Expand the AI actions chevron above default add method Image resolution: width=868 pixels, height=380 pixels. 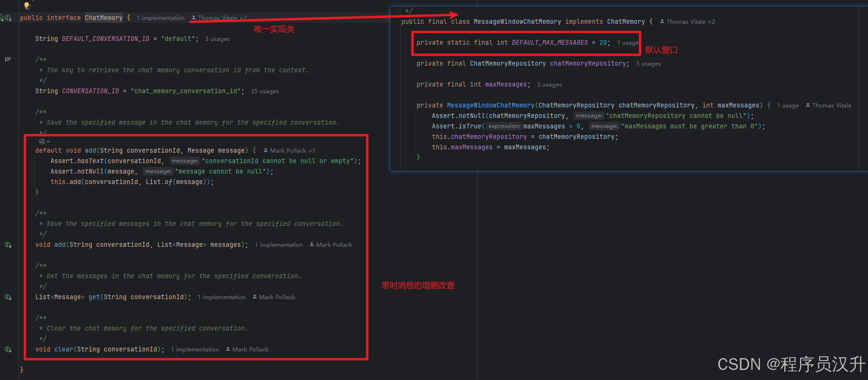48,142
